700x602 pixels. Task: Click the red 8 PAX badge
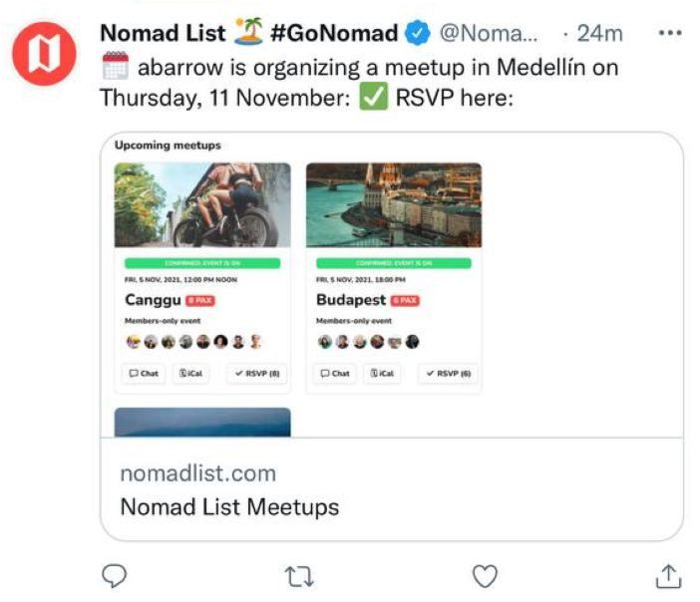(200, 300)
